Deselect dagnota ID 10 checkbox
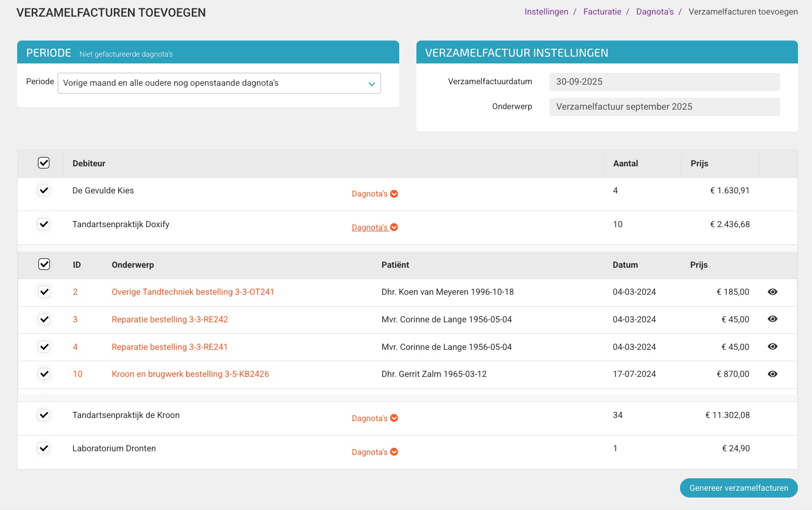This screenshot has height=510, width=812. point(44,374)
